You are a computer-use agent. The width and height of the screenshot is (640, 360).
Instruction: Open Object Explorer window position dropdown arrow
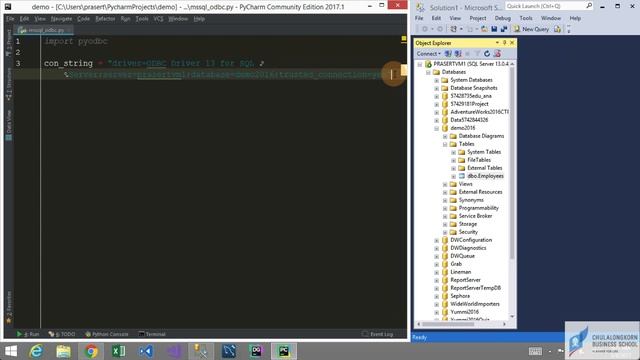pos(497,42)
